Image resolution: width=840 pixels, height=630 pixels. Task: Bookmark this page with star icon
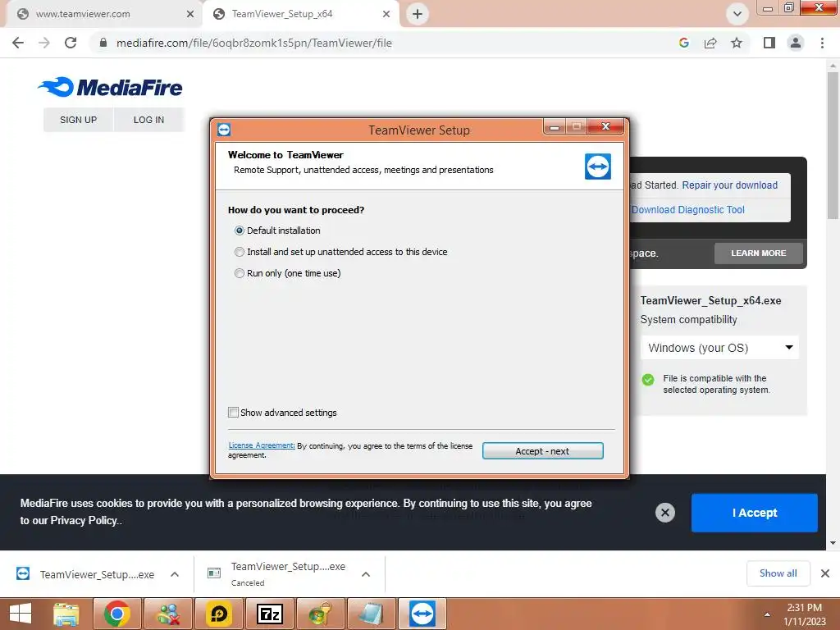737,43
